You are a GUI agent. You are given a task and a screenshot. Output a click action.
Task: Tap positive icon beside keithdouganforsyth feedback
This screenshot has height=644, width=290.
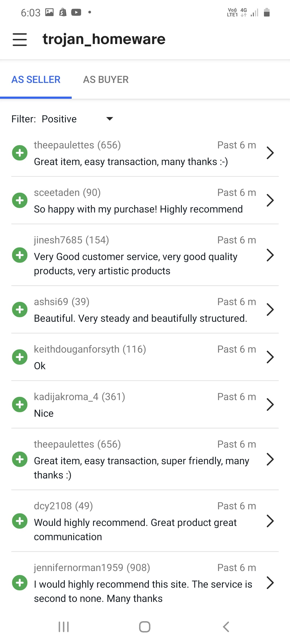[x=20, y=357]
